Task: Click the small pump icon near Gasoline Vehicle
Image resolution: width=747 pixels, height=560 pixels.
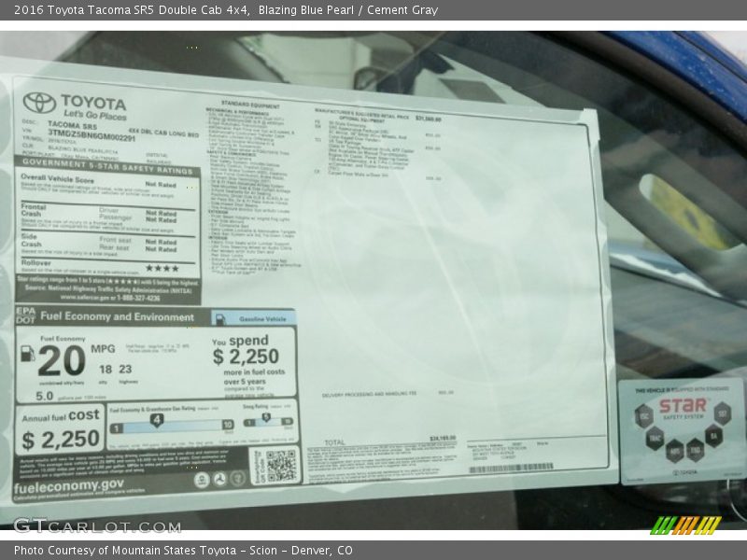Action: pyautogui.click(x=220, y=319)
